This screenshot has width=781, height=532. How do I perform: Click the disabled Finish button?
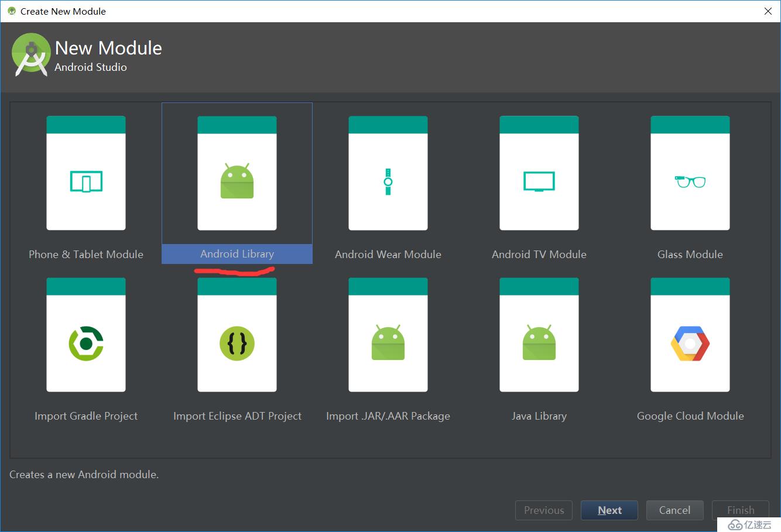click(741, 510)
